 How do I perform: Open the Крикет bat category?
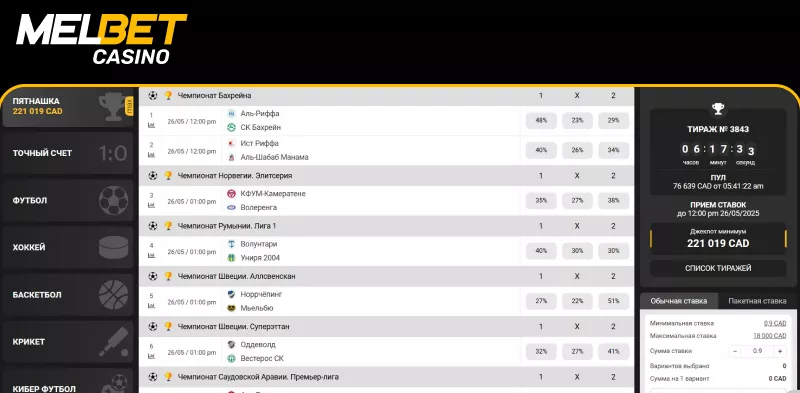[68, 342]
